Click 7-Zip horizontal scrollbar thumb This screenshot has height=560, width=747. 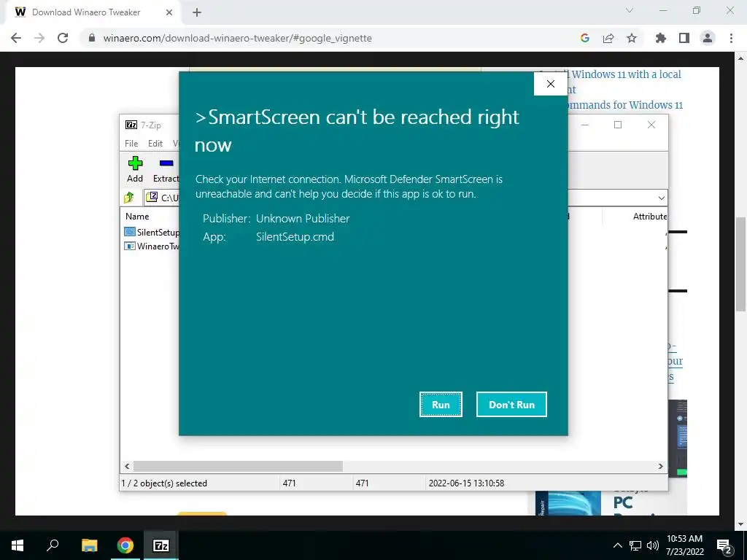pyautogui.click(x=238, y=466)
